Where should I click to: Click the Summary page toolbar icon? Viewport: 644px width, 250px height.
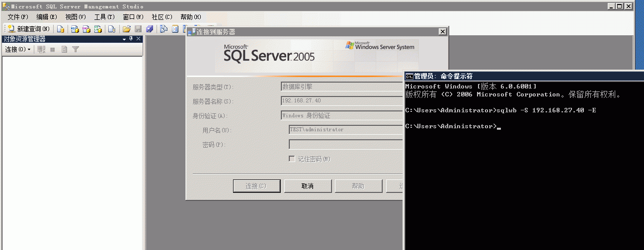tap(175, 29)
